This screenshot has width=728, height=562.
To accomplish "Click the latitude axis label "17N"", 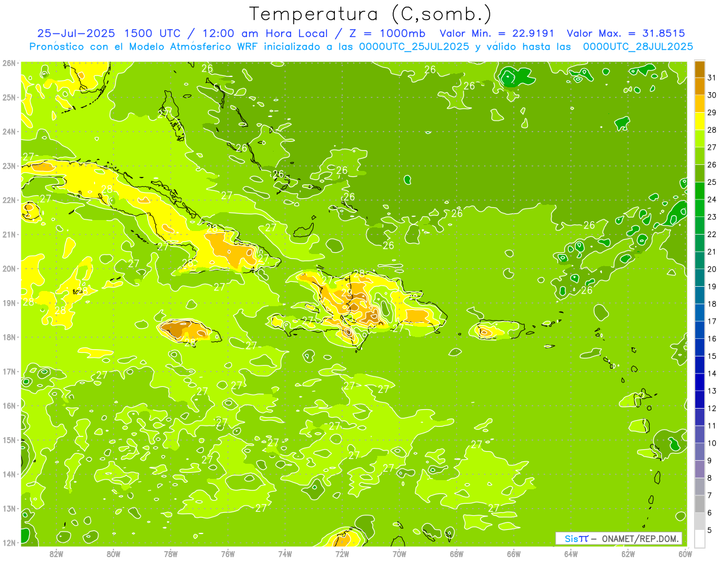I will [x=9, y=371].
